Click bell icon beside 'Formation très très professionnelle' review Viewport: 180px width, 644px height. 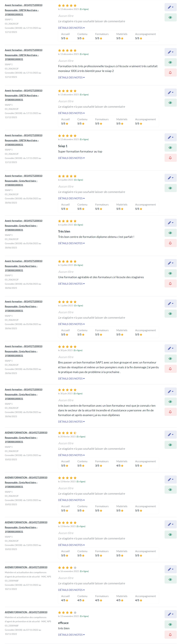click(x=170, y=72)
